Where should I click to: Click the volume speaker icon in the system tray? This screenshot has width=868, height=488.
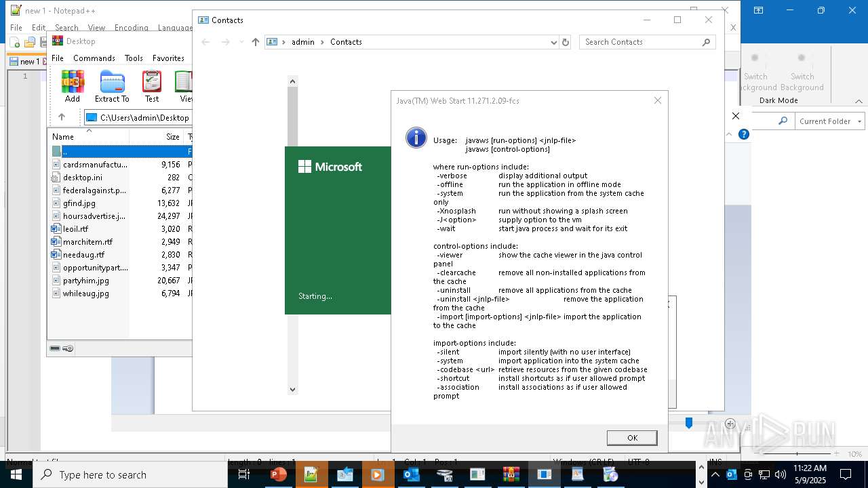[x=781, y=474]
